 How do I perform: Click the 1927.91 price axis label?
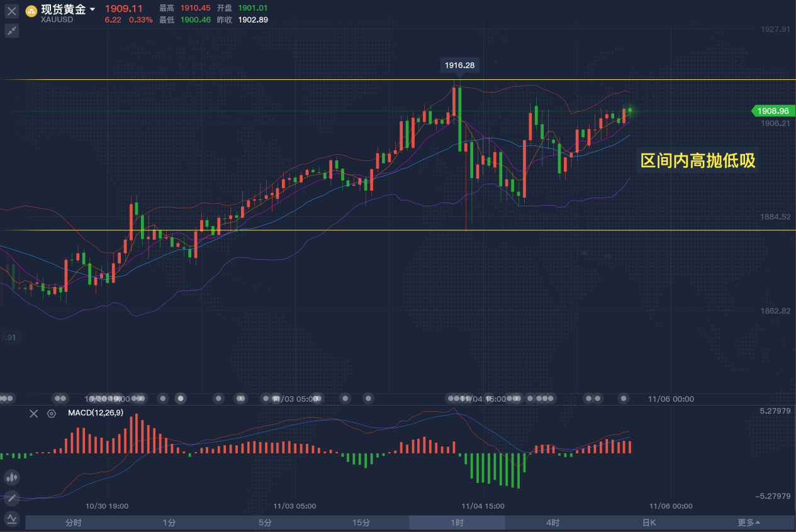pos(775,30)
